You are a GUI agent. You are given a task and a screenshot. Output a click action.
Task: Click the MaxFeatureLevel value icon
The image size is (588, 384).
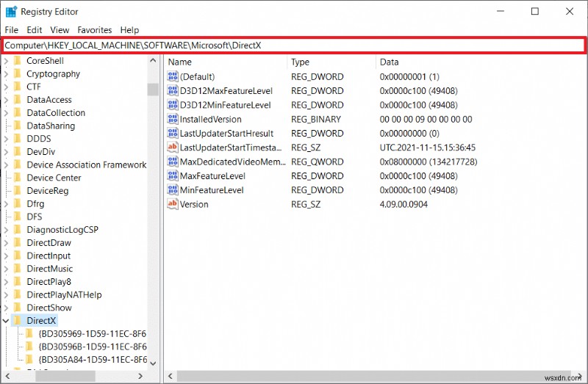(x=173, y=175)
